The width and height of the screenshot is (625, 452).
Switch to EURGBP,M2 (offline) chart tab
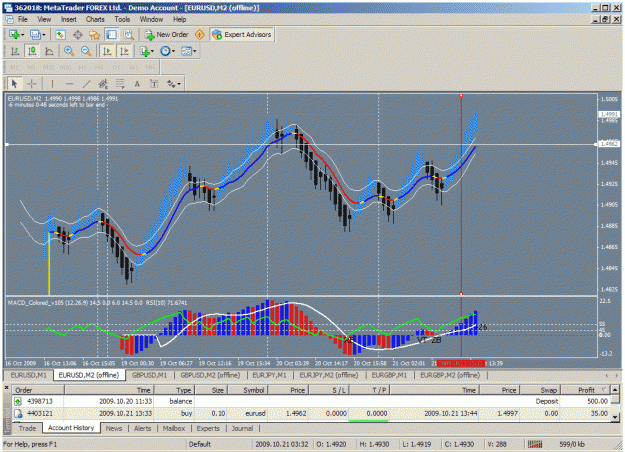pyautogui.click(x=450, y=375)
